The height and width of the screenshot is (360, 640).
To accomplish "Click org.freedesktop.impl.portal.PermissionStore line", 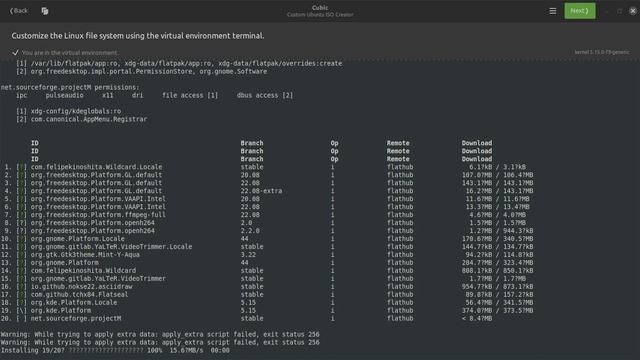I will click(x=142, y=71).
